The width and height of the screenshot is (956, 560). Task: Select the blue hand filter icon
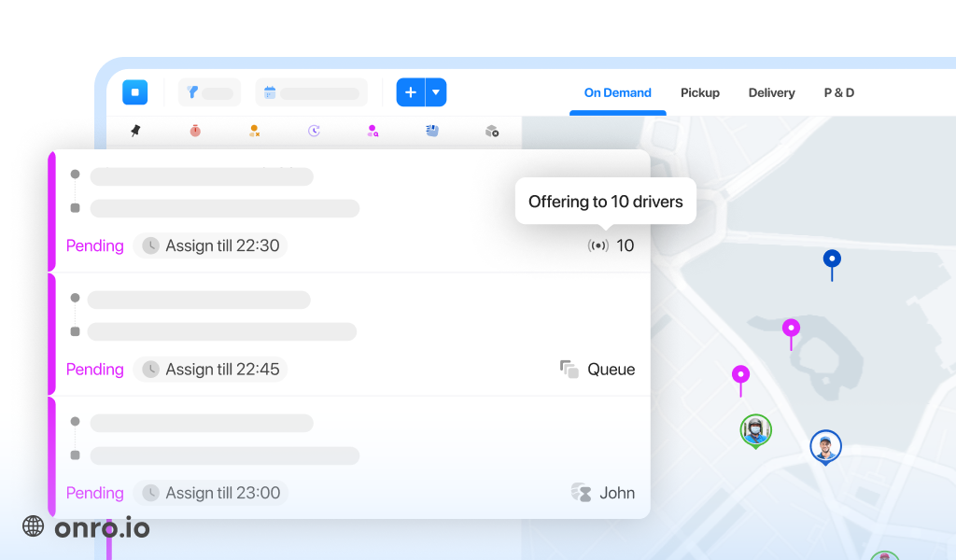tap(432, 131)
